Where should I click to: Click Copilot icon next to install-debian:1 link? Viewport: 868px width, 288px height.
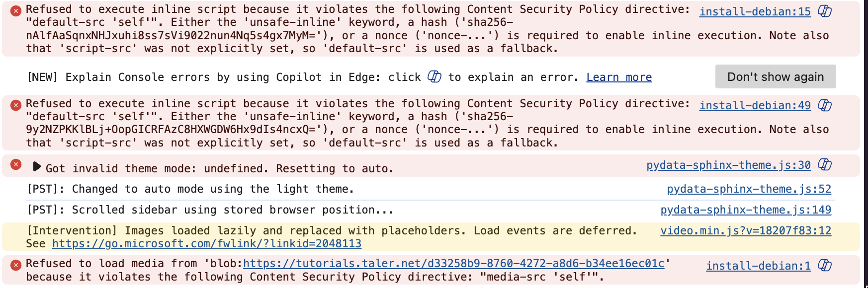(x=825, y=266)
